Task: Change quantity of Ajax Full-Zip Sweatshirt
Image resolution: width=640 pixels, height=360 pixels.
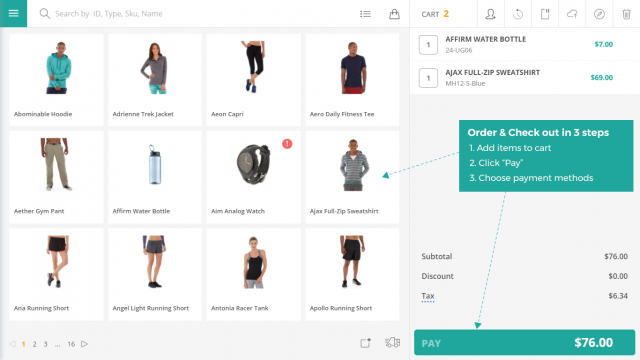Action: pos(428,78)
